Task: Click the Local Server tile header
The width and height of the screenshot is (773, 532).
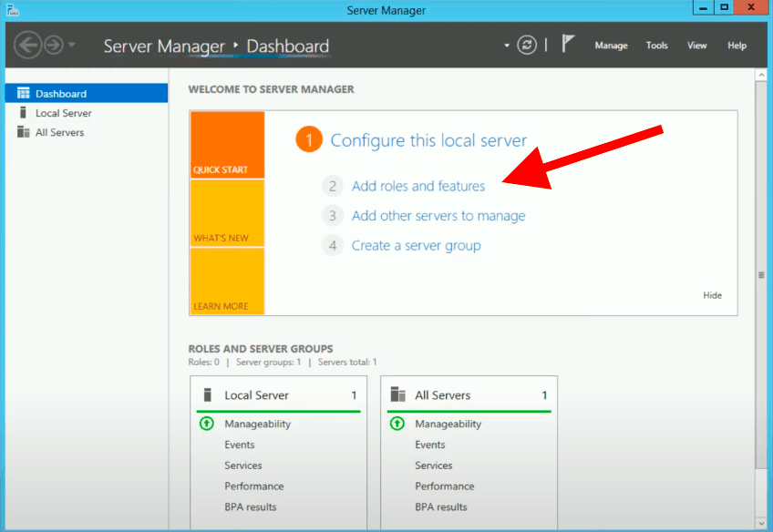Action: coord(279,395)
